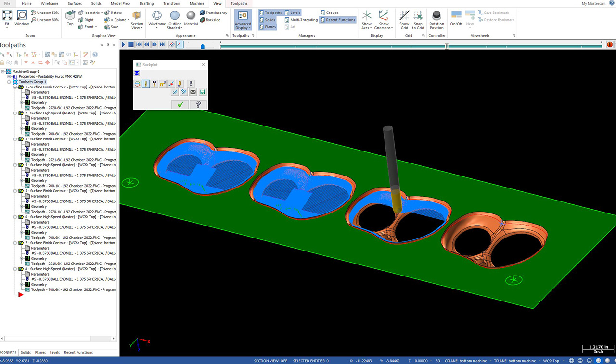Toggle the Recent Functions manager
The height and width of the screenshot is (364, 616).
338,20
